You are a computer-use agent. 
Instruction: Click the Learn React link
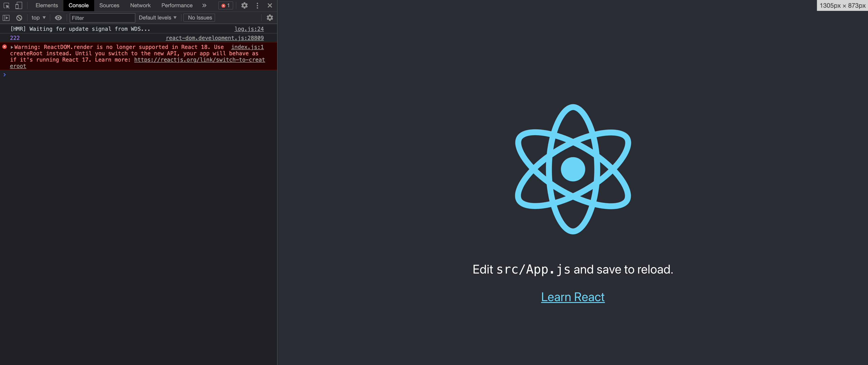click(x=573, y=297)
